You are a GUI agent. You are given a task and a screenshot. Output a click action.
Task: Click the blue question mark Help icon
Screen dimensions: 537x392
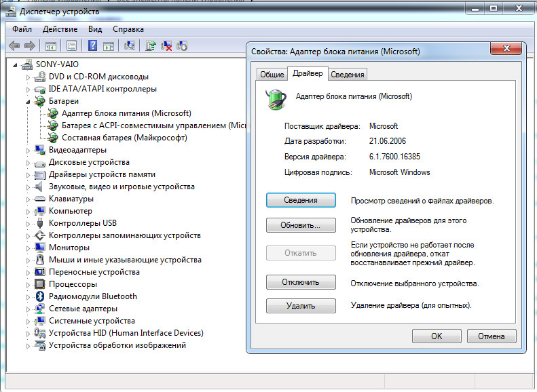coord(92,45)
